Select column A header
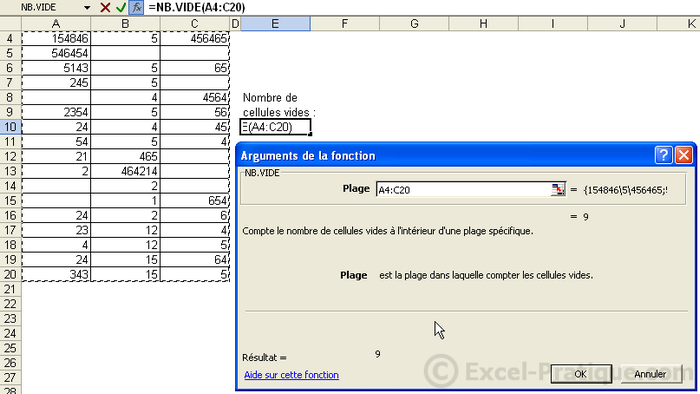This screenshot has height=394, width=700. click(56, 24)
